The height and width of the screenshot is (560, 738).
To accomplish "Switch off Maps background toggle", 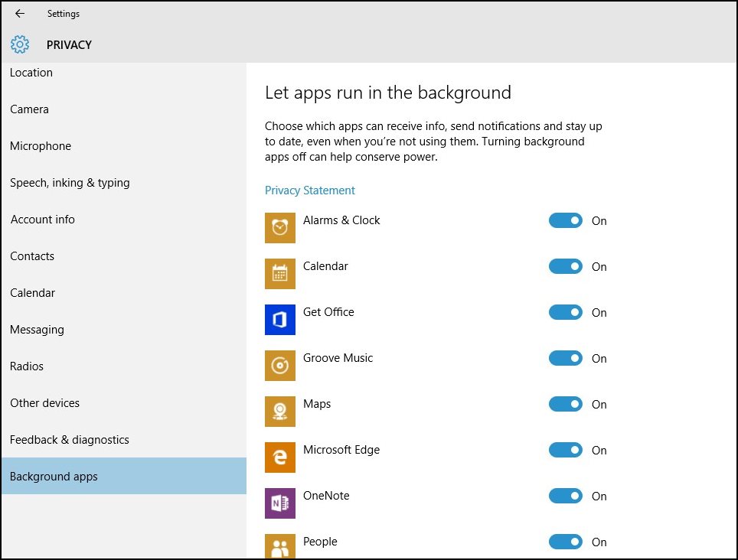I will [565, 404].
